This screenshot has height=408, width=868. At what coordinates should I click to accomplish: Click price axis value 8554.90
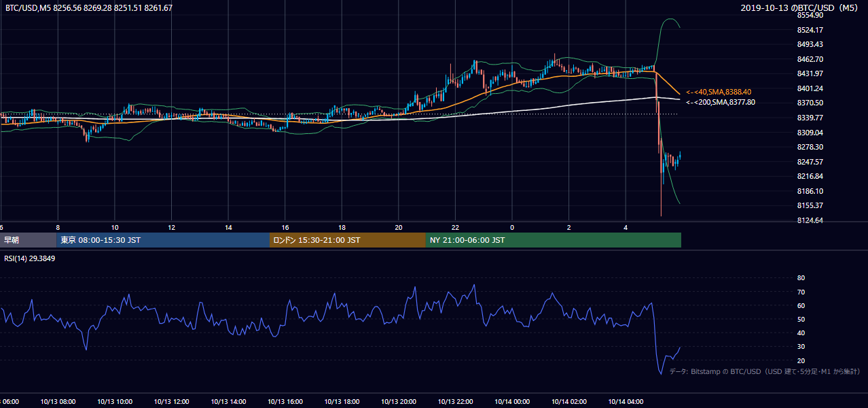coord(810,15)
